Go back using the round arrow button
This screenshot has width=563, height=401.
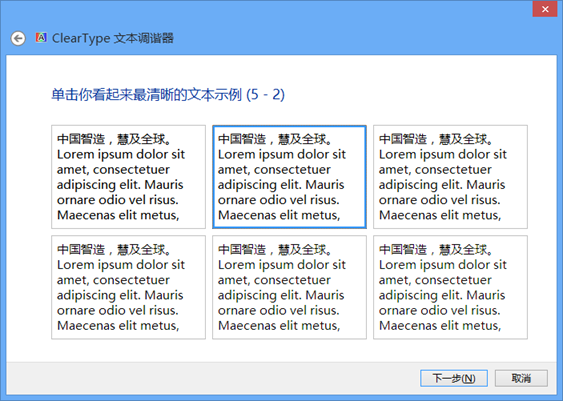[x=18, y=38]
